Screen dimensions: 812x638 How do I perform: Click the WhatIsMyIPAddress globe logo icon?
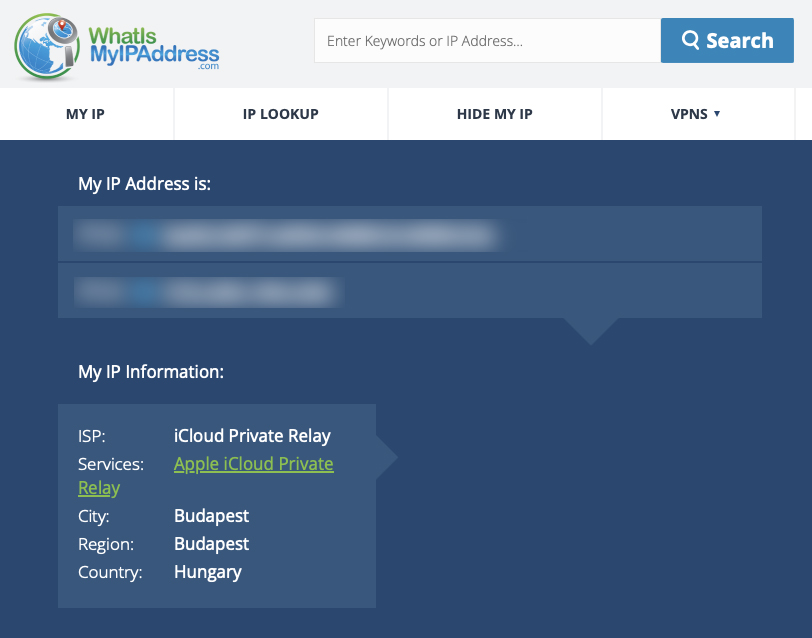(48, 45)
